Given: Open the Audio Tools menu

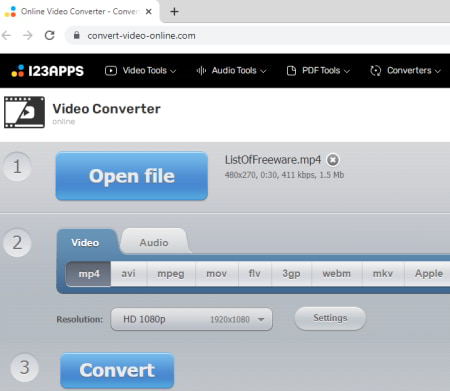Looking at the screenshot, I should [x=231, y=71].
